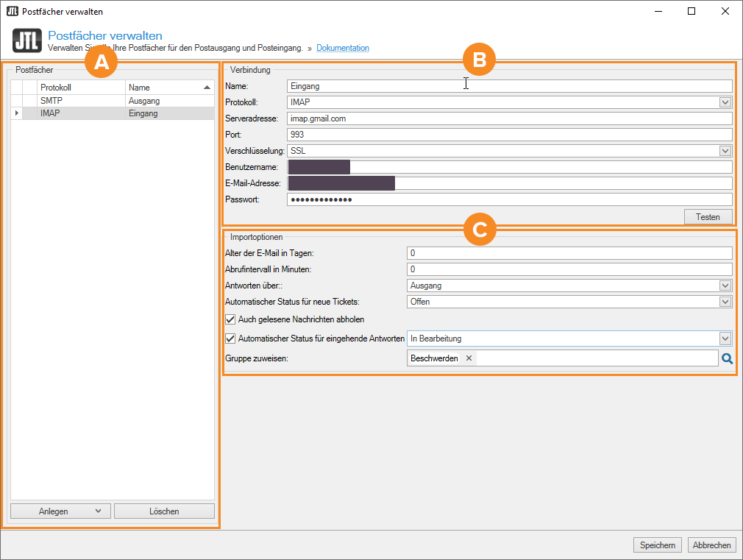743x560 pixels.
Task: Click the Löschen button
Action: click(x=164, y=511)
